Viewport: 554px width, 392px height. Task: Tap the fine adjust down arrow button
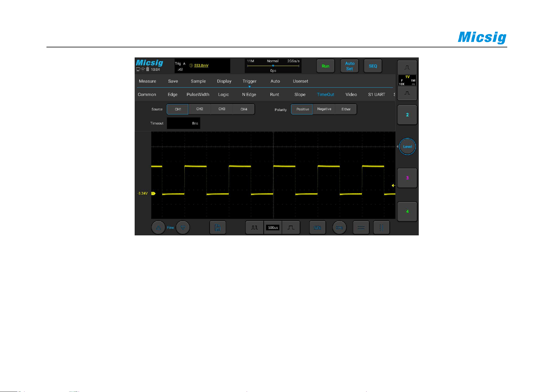183,228
